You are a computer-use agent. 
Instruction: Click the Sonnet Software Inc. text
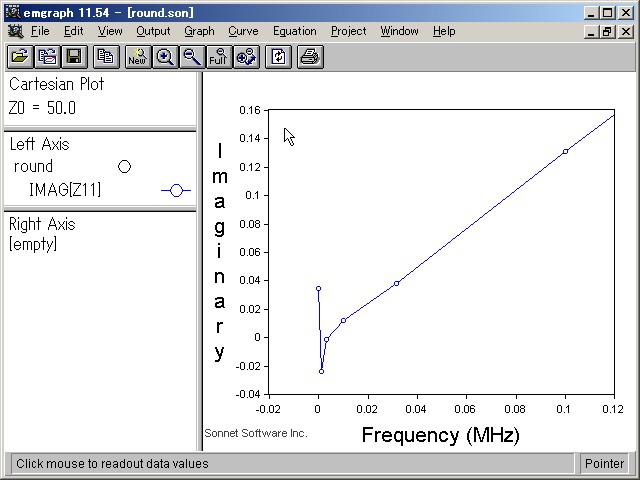click(x=256, y=433)
